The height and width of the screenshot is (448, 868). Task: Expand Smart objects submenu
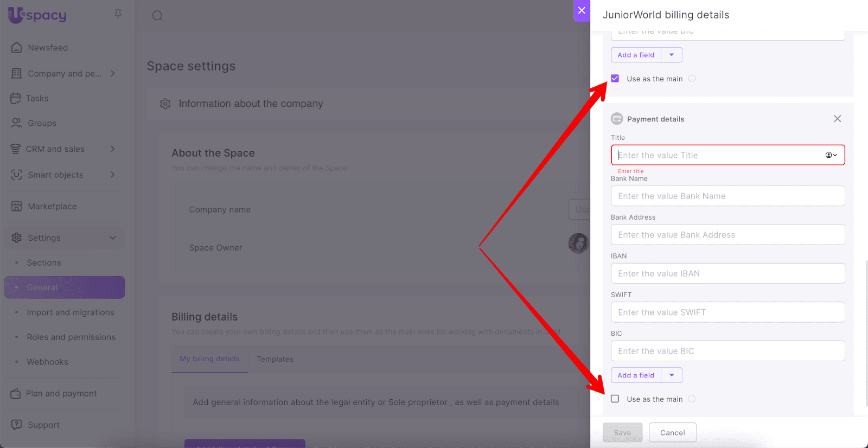(x=113, y=175)
